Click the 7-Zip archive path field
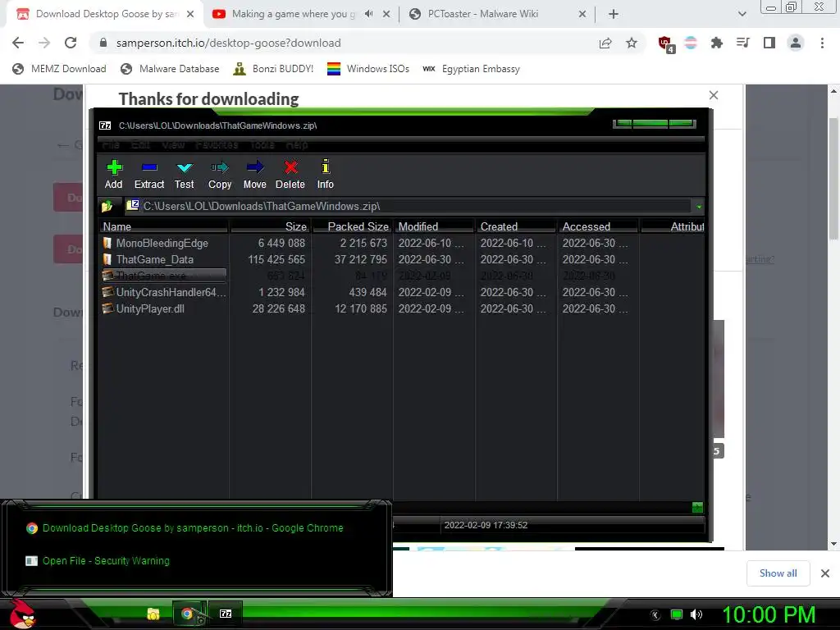 coord(409,206)
